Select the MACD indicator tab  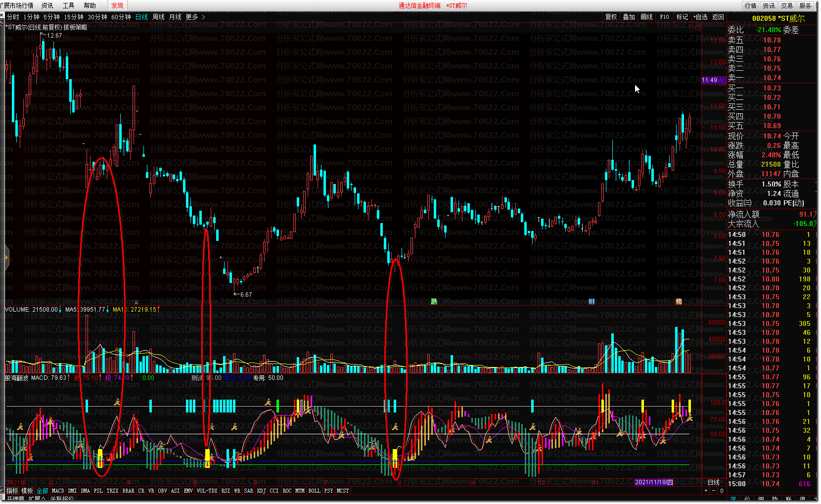pyautogui.click(x=58, y=491)
